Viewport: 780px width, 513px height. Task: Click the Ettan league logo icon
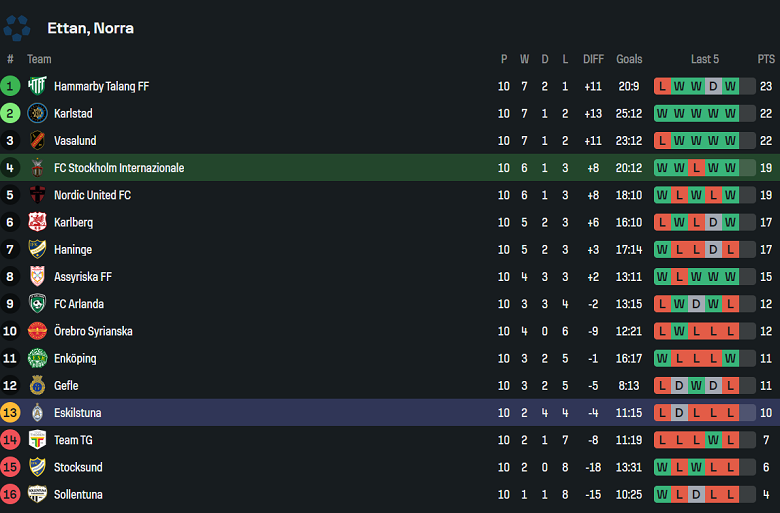coord(17,27)
